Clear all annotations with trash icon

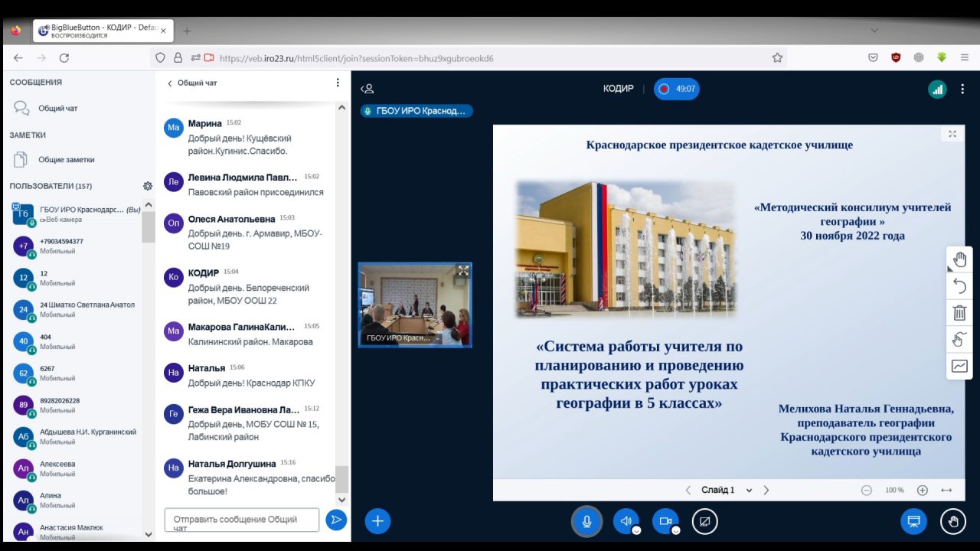tap(959, 312)
